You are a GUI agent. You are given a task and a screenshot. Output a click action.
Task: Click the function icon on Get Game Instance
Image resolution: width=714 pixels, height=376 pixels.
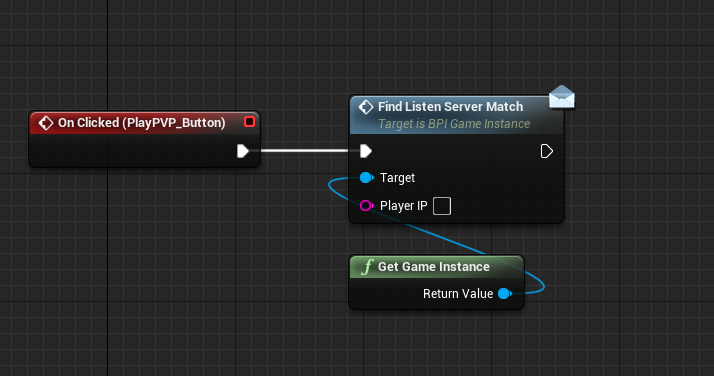tap(367, 267)
